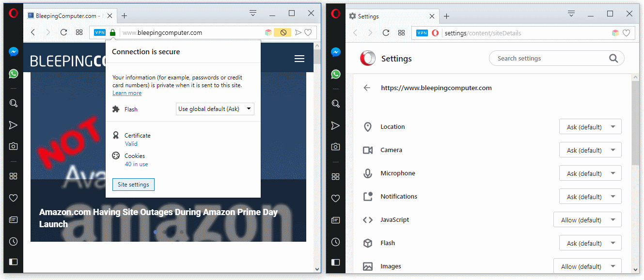
Task: Send page to My Flow from address bar
Action: [298, 32]
